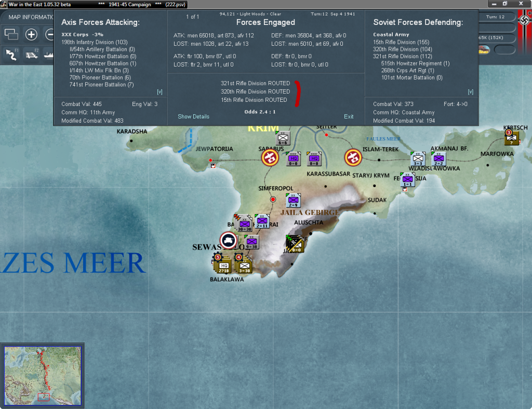The height and width of the screenshot is (409, 532).
Task: Click the air base icon at Sarabus
Action: point(270,157)
